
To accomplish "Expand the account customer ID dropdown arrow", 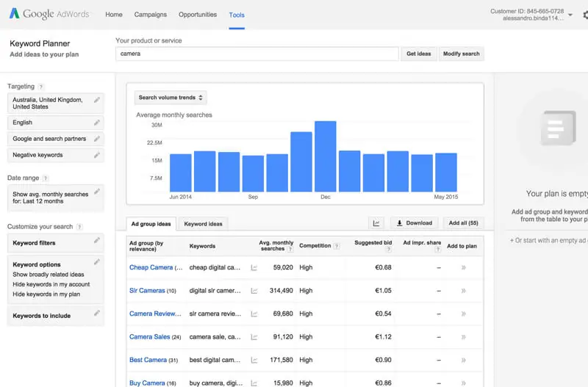I will click(x=570, y=15).
